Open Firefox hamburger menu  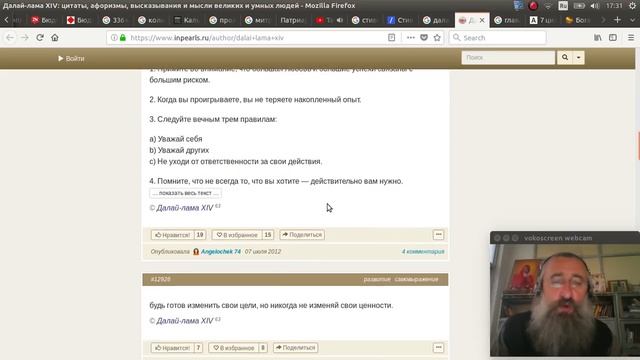[631, 38]
